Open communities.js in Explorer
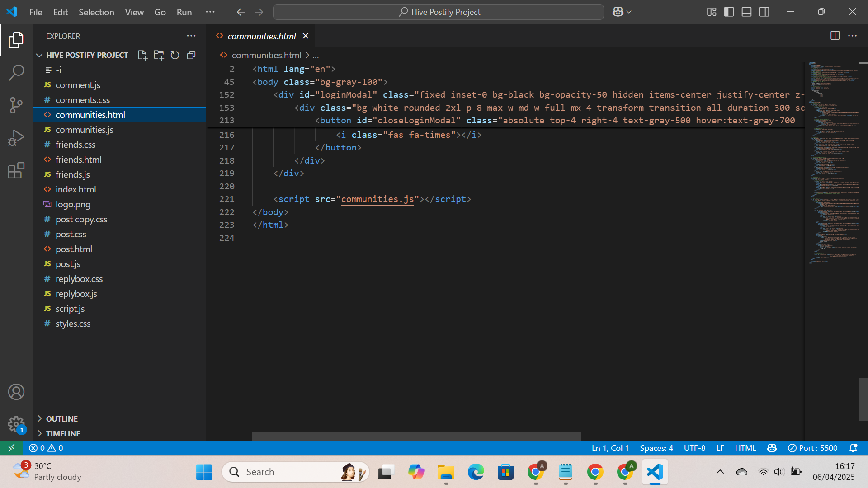Screen dimensions: 868x488 coord(119,130)
